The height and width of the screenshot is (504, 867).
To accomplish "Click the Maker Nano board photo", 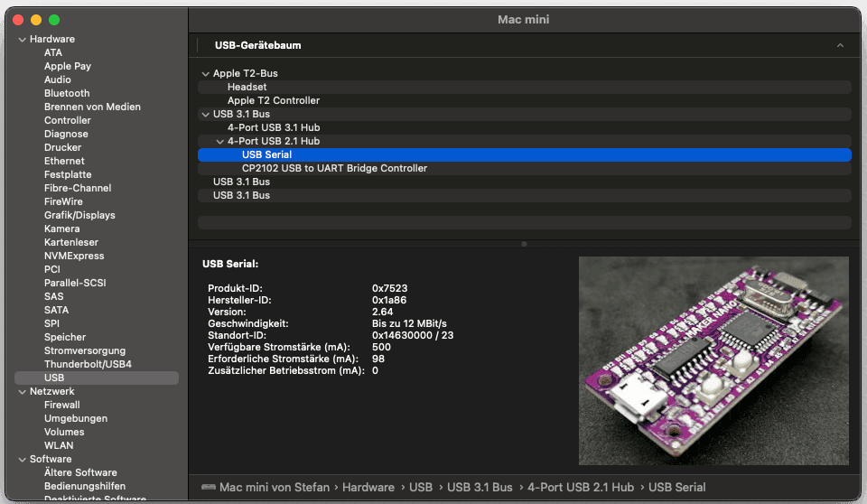I will 713,360.
